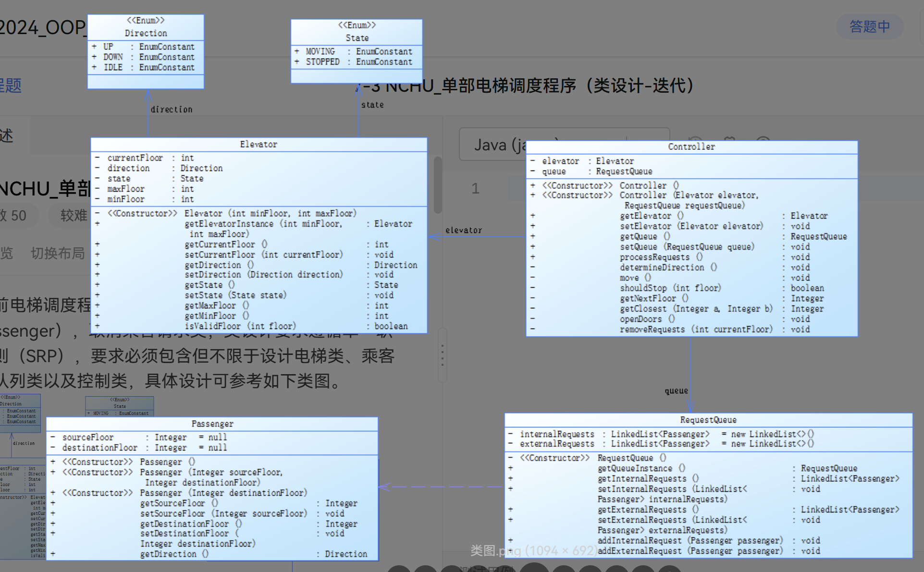This screenshot has height=572, width=924.
Task: Click rightmost round button in bottom viewer toolbar
Action: coord(669,569)
